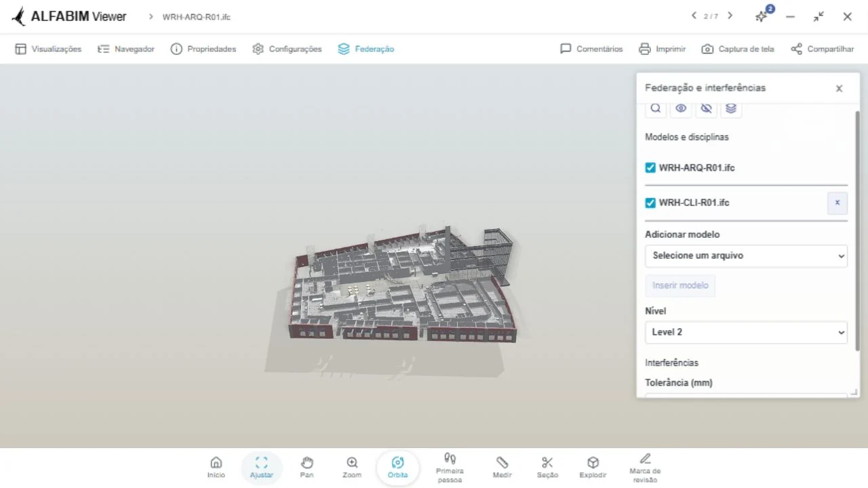Toggle the Federação panel tab

click(366, 49)
